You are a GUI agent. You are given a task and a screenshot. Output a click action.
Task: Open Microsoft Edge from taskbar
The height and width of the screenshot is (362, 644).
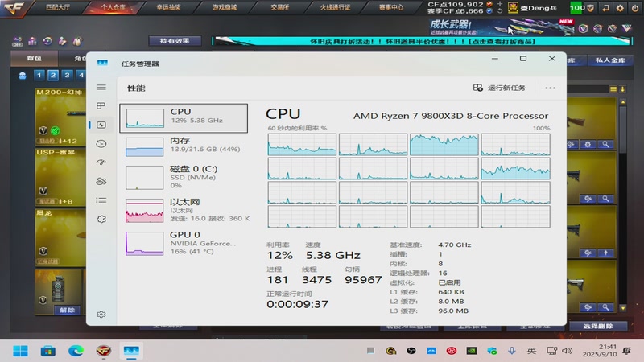pos(76,351)
